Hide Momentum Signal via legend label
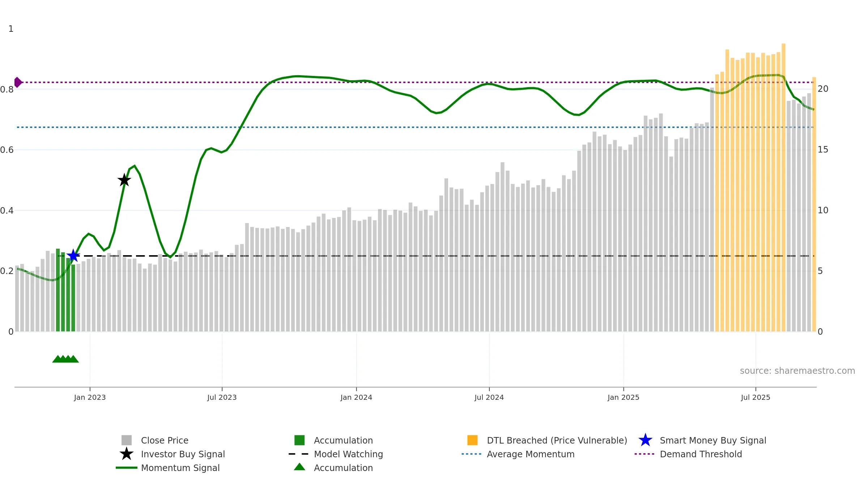The width and height of the screenshot is (868, 488). tap(180, 468)
